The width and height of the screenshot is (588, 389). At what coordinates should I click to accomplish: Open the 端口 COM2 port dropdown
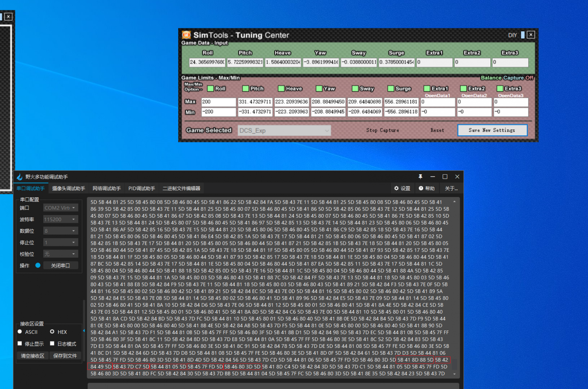tap(61, 208)
